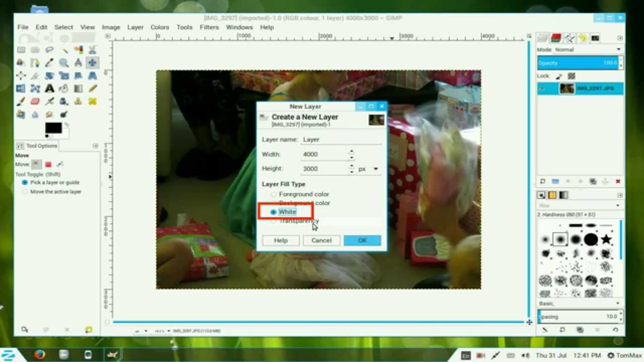Adjust the layer Opacity slider
The width and height of the screenshot is (644, 362).
(578, 63)
